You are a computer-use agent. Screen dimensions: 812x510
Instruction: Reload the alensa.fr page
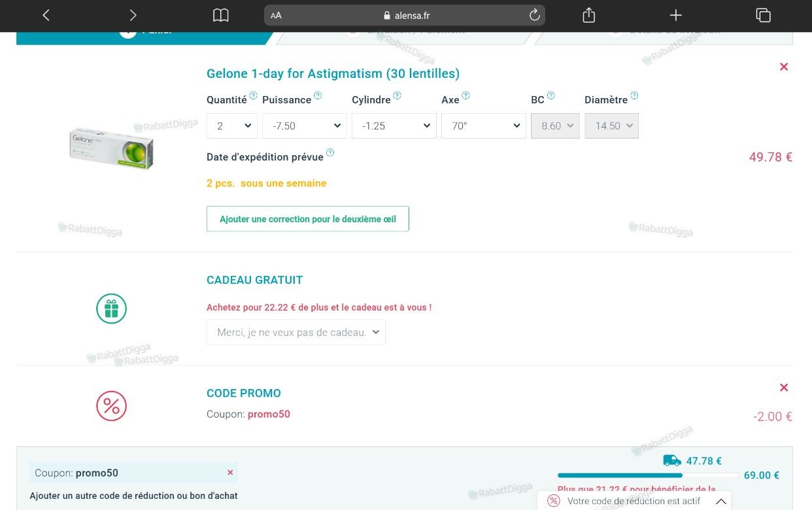pos(534,15)
